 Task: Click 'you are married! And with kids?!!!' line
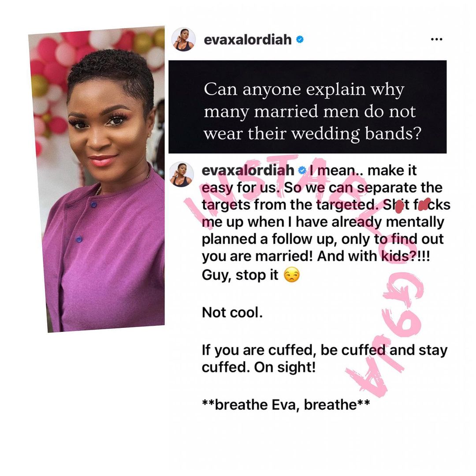pos(316,257)
